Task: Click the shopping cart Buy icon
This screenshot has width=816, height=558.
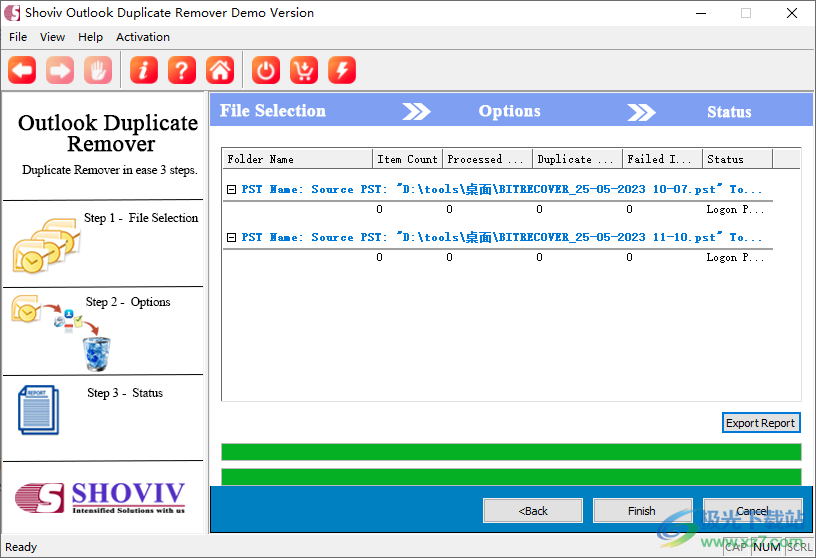Action: click(x=304, y=70)
